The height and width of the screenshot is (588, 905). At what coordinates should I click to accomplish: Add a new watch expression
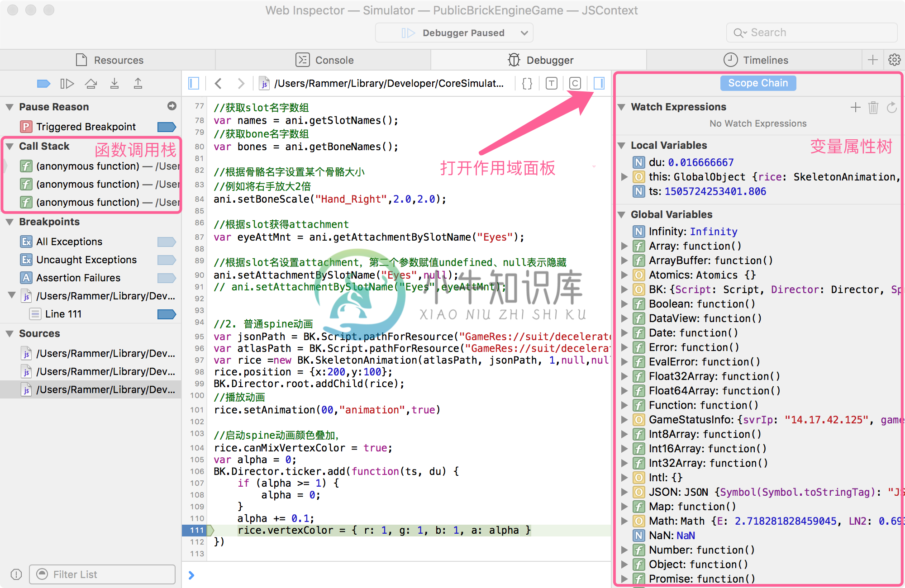(855, 107)
